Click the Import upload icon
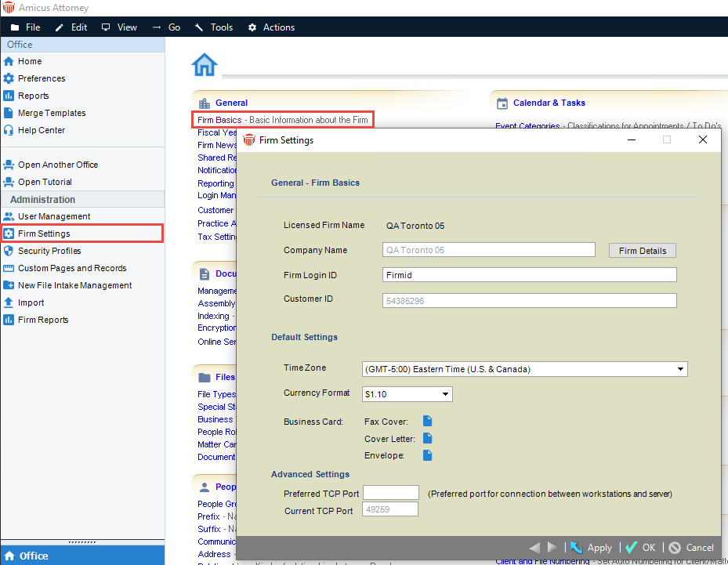Viewport: 728px width, 565px height. (9, 302)
